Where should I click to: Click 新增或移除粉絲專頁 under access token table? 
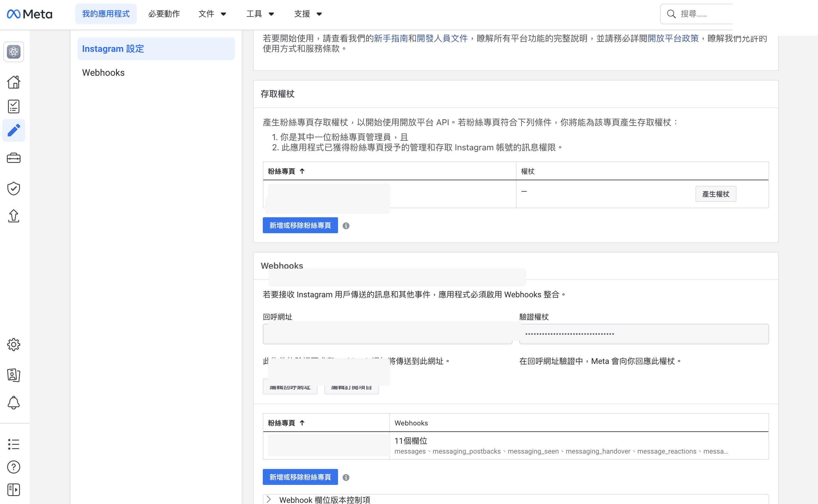pos(300,225)
